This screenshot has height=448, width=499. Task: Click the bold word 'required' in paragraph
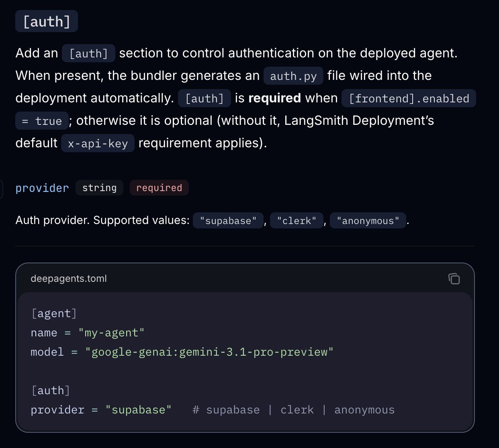coord(275,98)
